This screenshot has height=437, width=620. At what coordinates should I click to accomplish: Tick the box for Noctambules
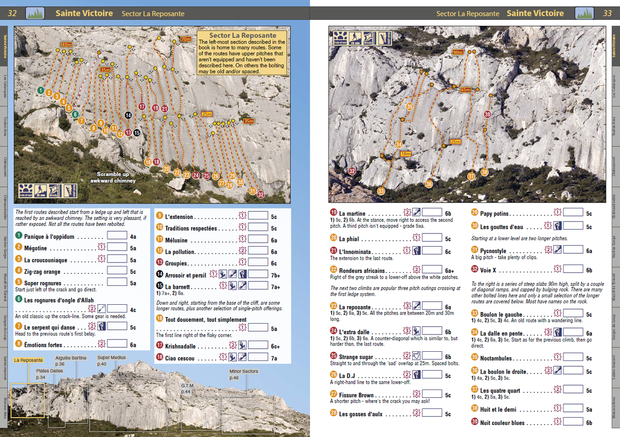click(573, 357)
